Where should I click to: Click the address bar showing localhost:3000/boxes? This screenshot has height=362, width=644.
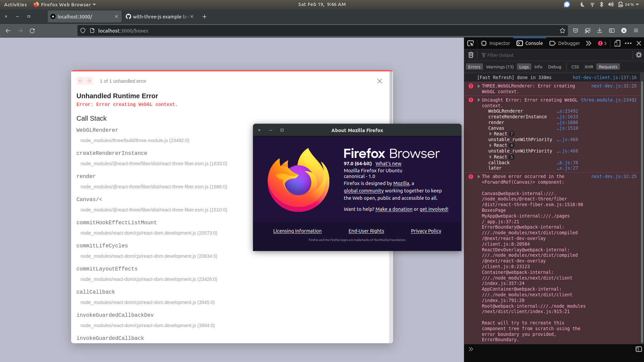click(x=322, y=31)
